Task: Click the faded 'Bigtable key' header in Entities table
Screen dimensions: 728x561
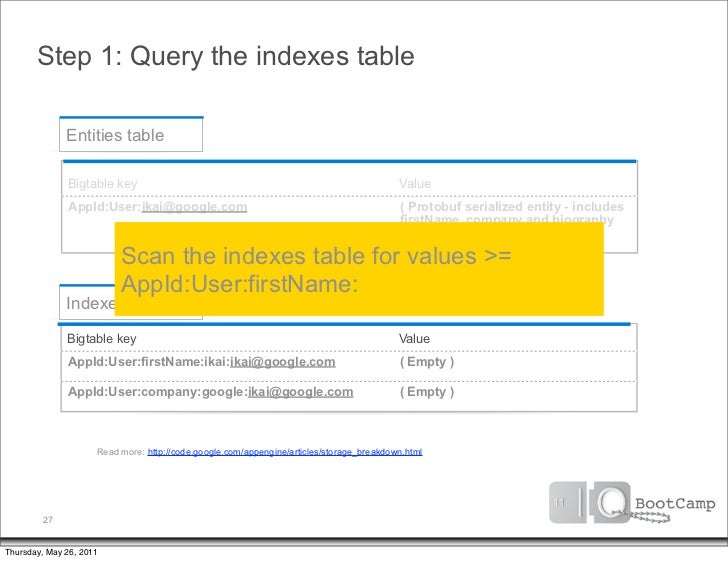Action: click(103, 184)
